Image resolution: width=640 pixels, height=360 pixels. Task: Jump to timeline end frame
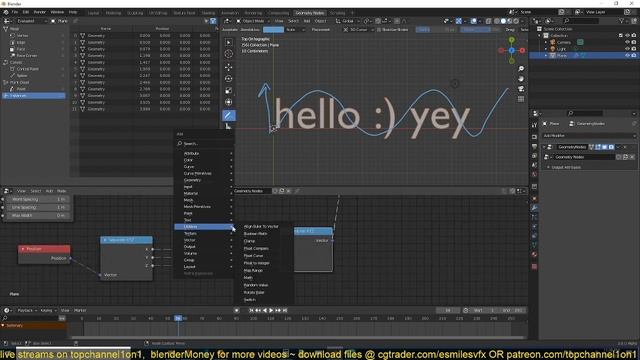click(x=285, y=311)
